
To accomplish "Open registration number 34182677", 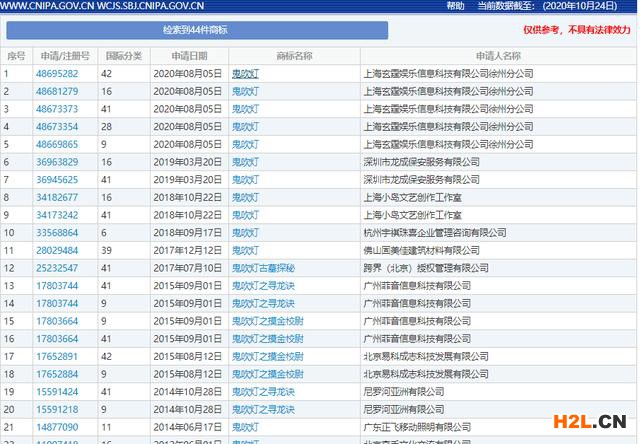I will pyautogui.click(x=57, y=197).
